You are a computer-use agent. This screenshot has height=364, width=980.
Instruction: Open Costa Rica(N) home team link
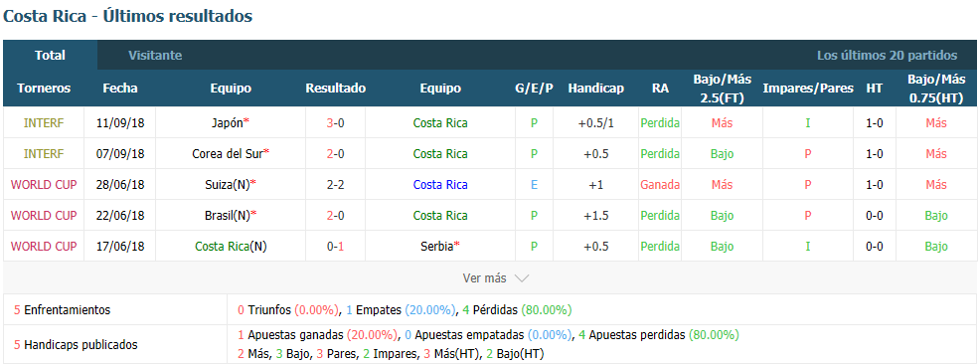[231, 246]
